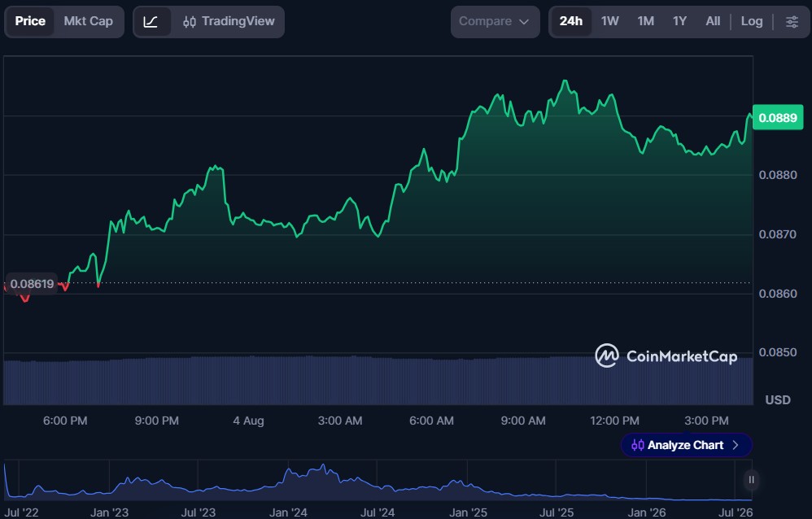Click the 3:00 PM time label

[x=706, y=421]
